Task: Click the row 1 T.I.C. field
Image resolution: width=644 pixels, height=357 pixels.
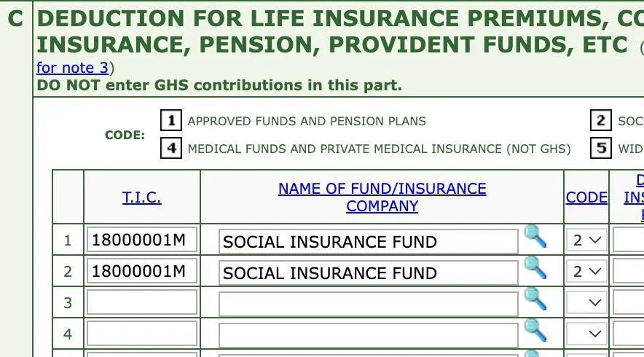Action: click(x=141, y=240)
